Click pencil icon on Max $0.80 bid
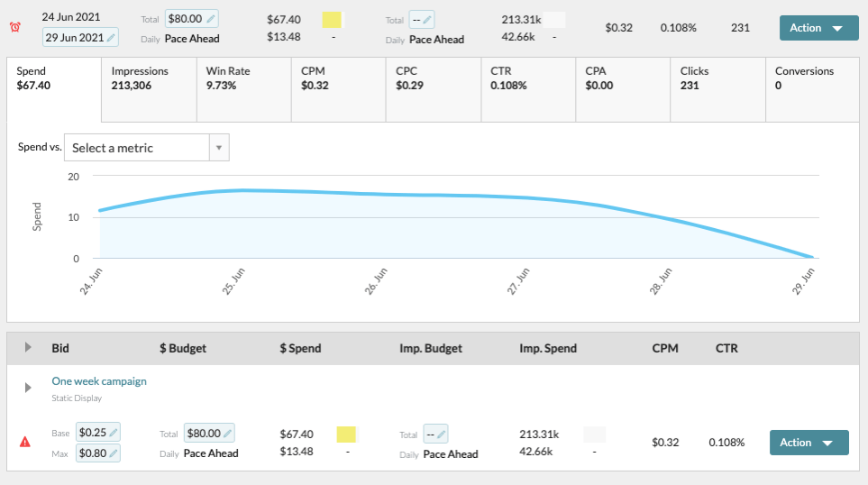Viewport: 868px width, 485px height. click(114, 453)
